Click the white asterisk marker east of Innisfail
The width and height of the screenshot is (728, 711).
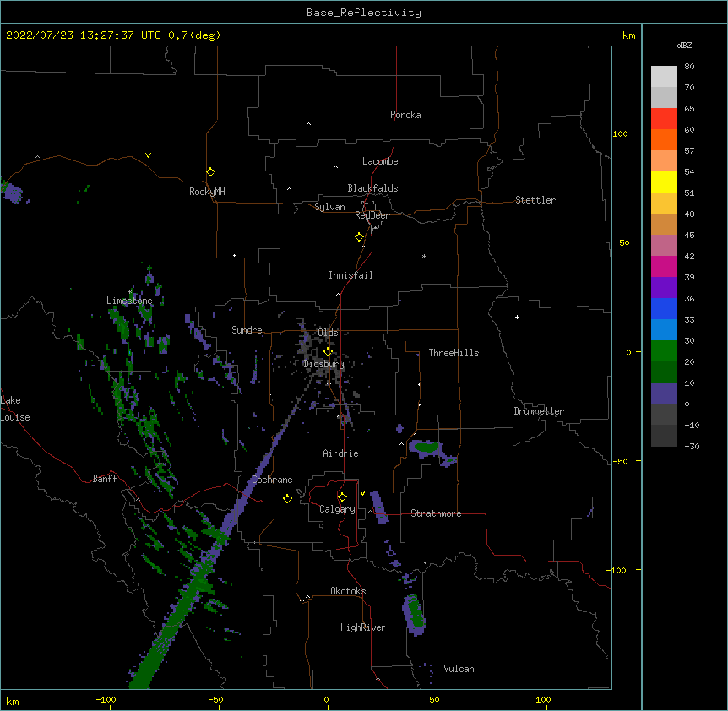coord(424,256)
